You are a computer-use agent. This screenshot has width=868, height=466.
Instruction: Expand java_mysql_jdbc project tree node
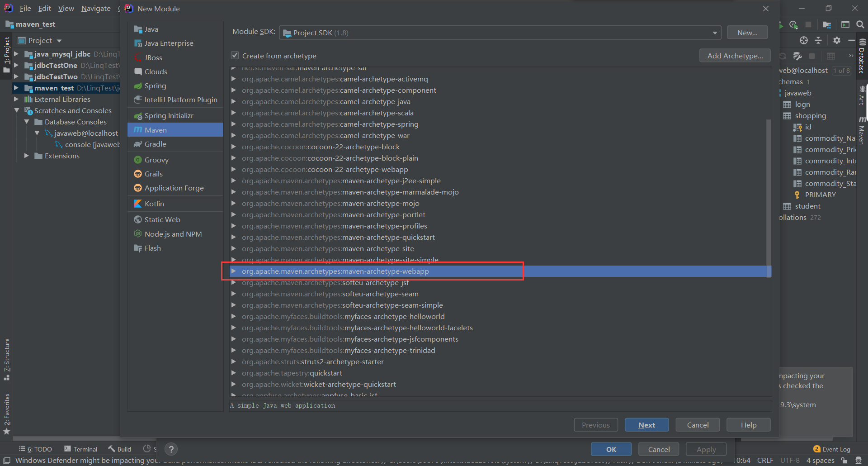click(x=16, y=54)
